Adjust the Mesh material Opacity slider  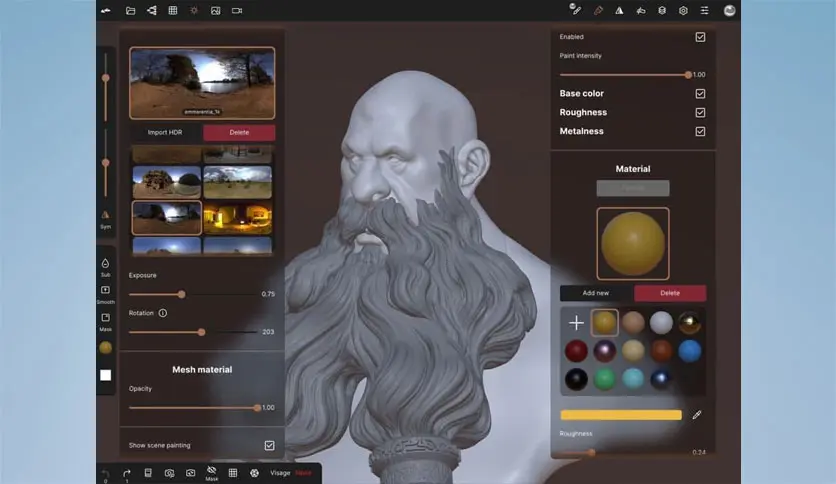click(195, 408)
